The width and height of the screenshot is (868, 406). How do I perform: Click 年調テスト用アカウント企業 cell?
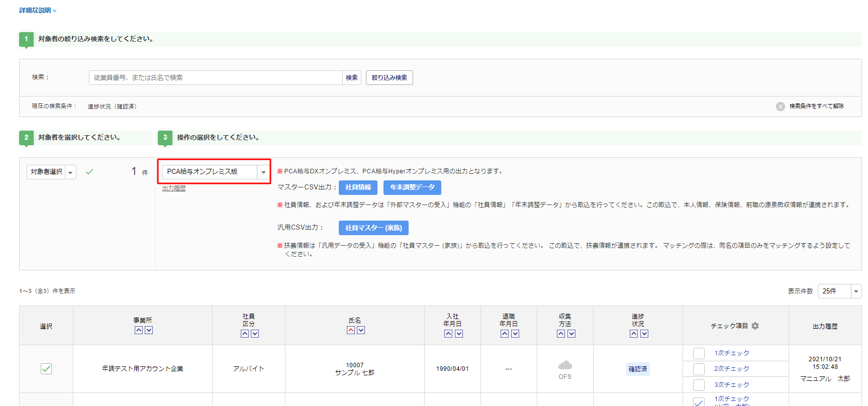pos(143,369)
